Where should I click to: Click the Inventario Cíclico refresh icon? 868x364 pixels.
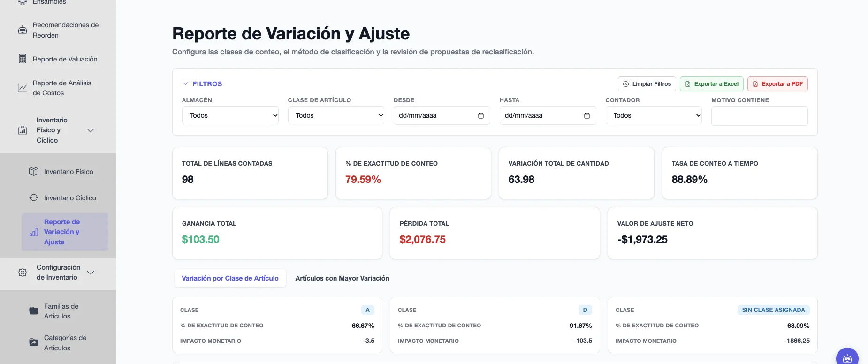(34, 197)
